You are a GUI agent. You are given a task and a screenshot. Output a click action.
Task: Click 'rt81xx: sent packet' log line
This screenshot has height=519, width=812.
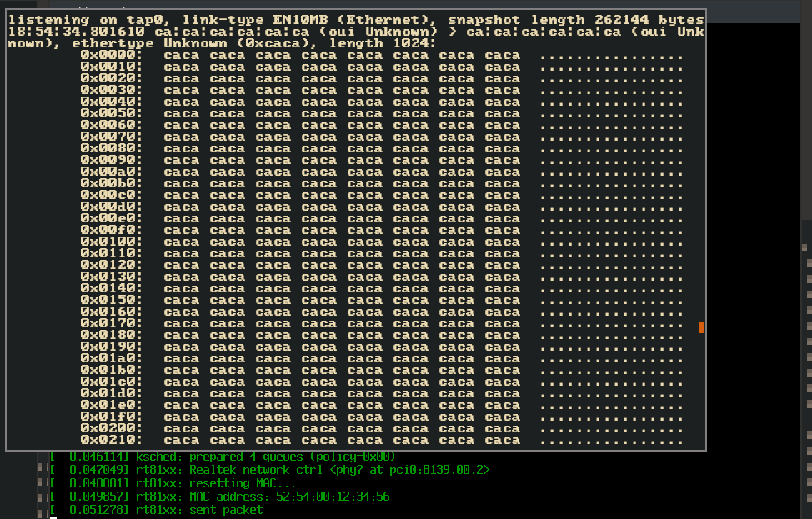pos(157,510)
